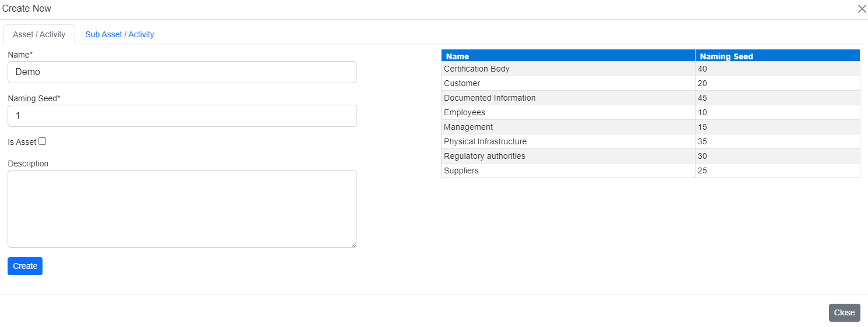Toggle the Is Asset checkbox
The image size is (868, 327).
43,141
